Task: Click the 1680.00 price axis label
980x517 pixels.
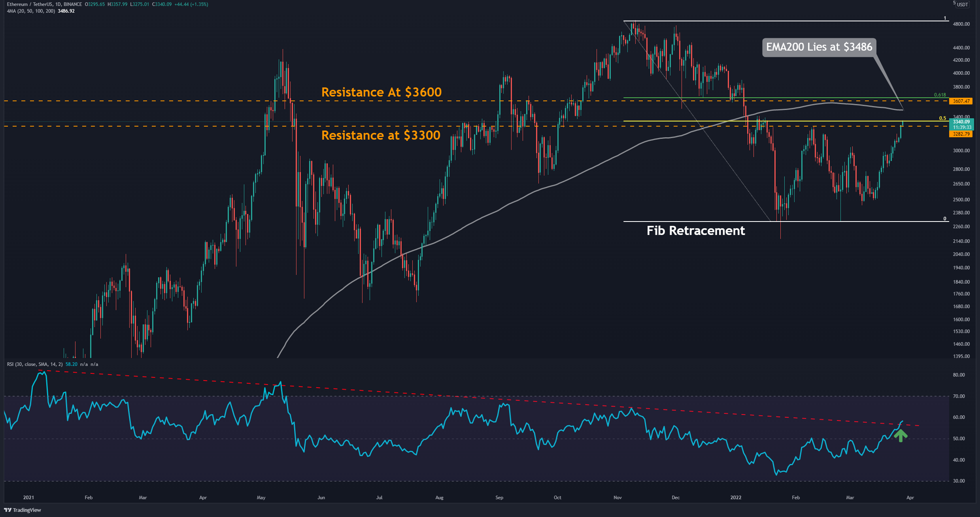Action: click(961, 307)
